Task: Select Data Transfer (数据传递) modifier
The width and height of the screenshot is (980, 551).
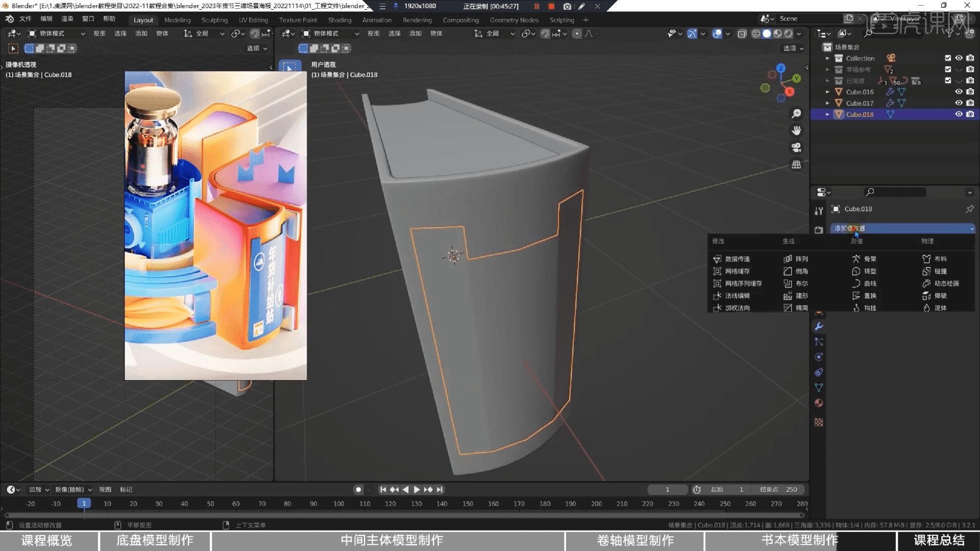Action: [x=731, y=259]
